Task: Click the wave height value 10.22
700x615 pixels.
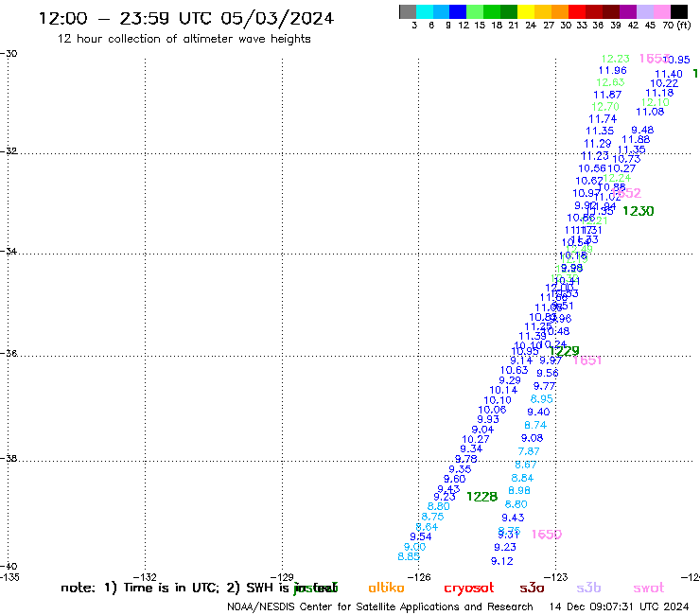Action: pyautogui.click(x=664, y=83)
